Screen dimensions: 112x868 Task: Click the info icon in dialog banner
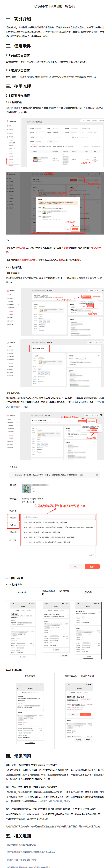pos(13,475)
